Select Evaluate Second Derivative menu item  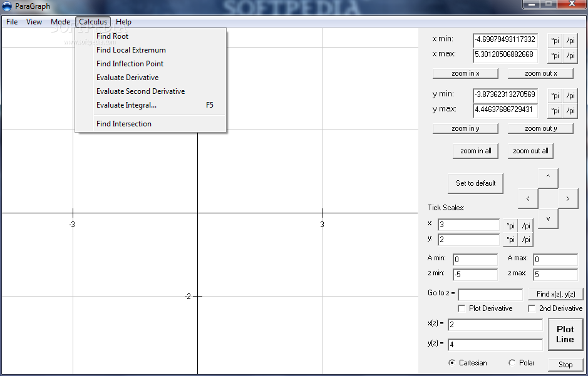[151, 91]
